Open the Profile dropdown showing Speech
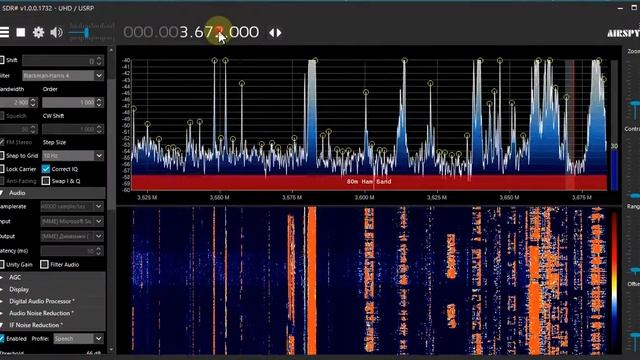Screen dimensions: 640x360 pos(78,338)
